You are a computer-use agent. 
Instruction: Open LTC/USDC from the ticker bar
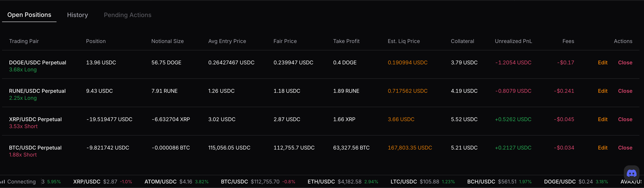pyautogui.click(x=404, y=181)
